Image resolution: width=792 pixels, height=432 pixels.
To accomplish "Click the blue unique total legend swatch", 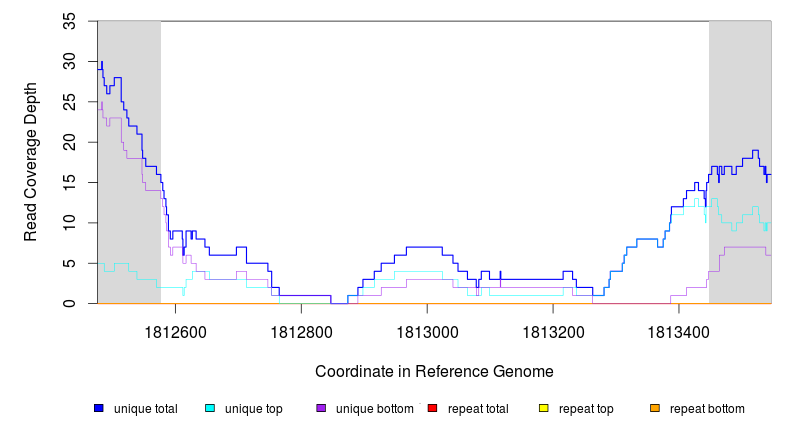I will tap(98, 409).
